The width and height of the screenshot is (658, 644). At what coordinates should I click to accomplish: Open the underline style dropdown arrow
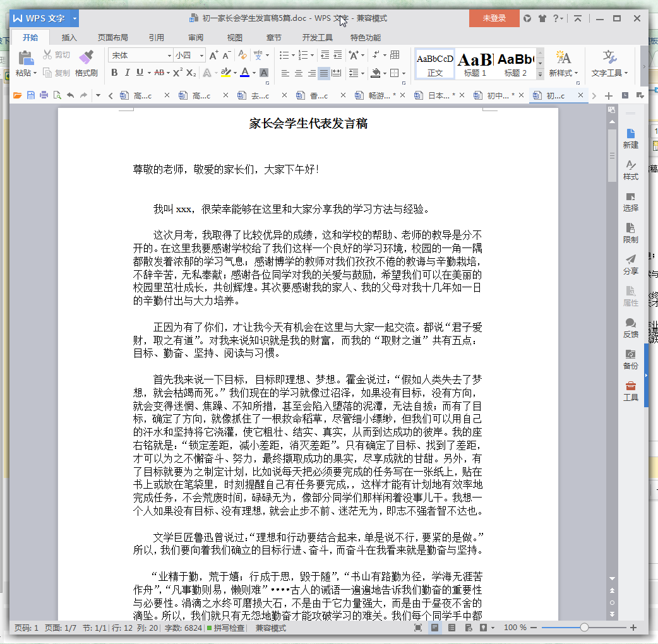(x=148, y=73)
